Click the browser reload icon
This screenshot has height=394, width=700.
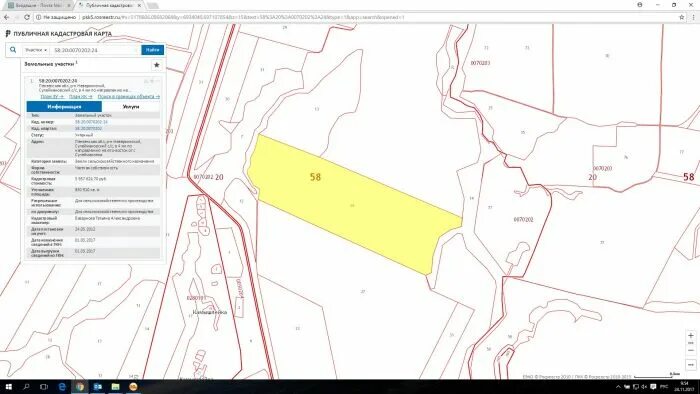(x=27, y=17)
